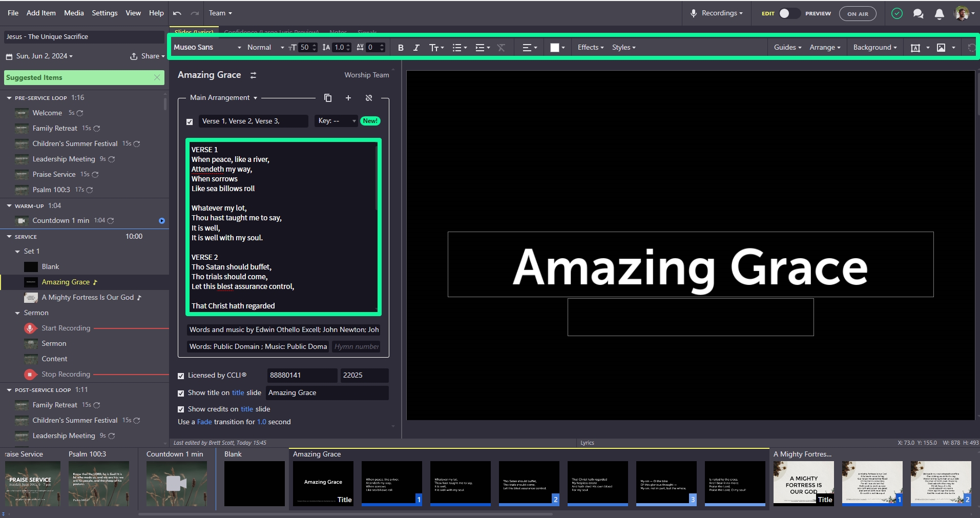
Task: Toggle bold text formatting
Action: point(401,48)
